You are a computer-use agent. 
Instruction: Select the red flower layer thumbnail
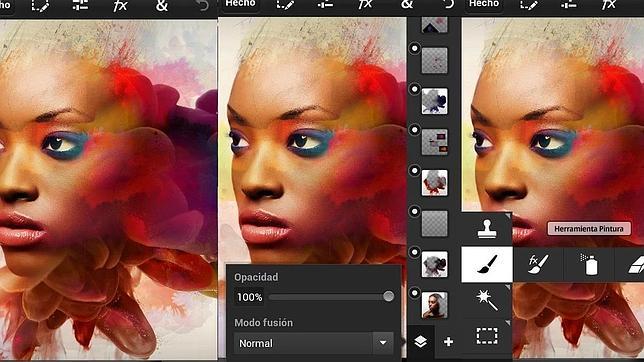[x=435, y=182]
